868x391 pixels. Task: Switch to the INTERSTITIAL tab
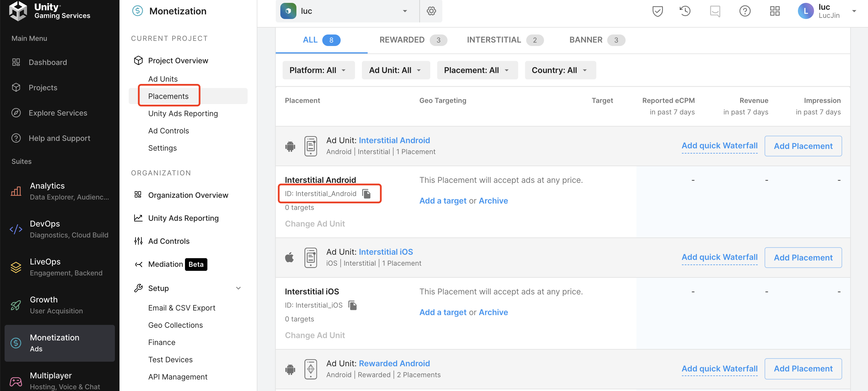point(505,40)
